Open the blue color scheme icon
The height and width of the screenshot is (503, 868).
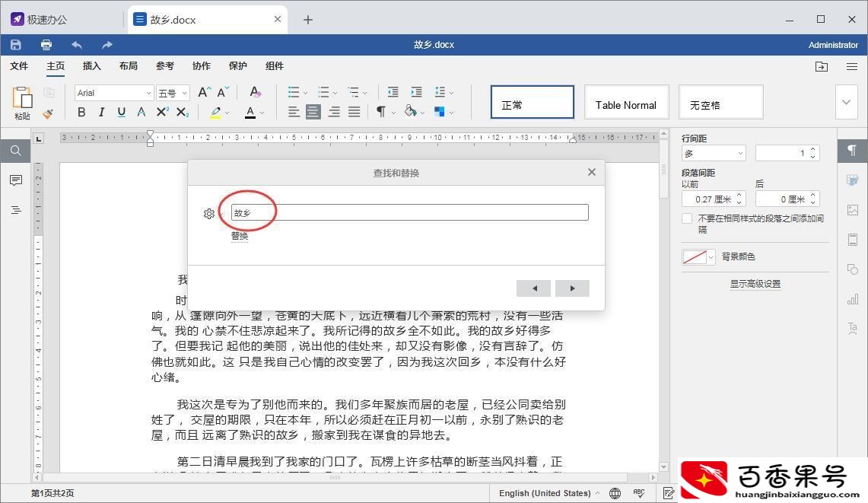pos(440,112)
